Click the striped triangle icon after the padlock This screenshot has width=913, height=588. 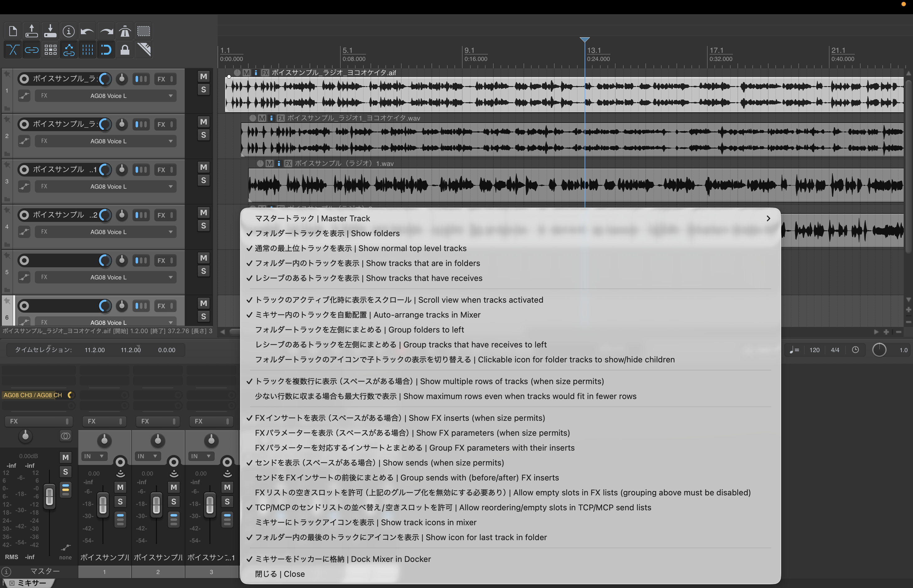[144, 50]
